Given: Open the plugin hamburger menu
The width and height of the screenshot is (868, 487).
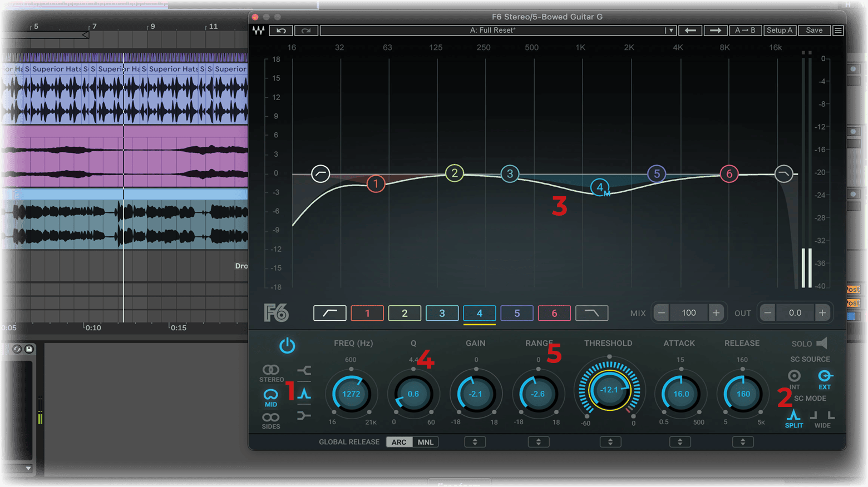Looking at the screenshot, I should click(x=837, y=31).
